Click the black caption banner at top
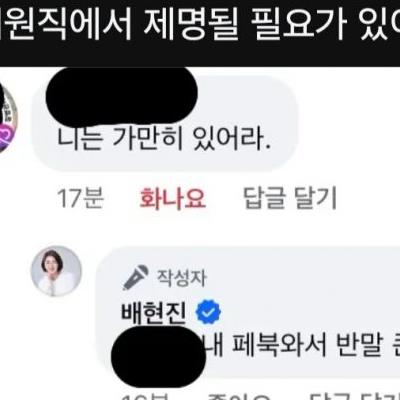 pos(200,33)
